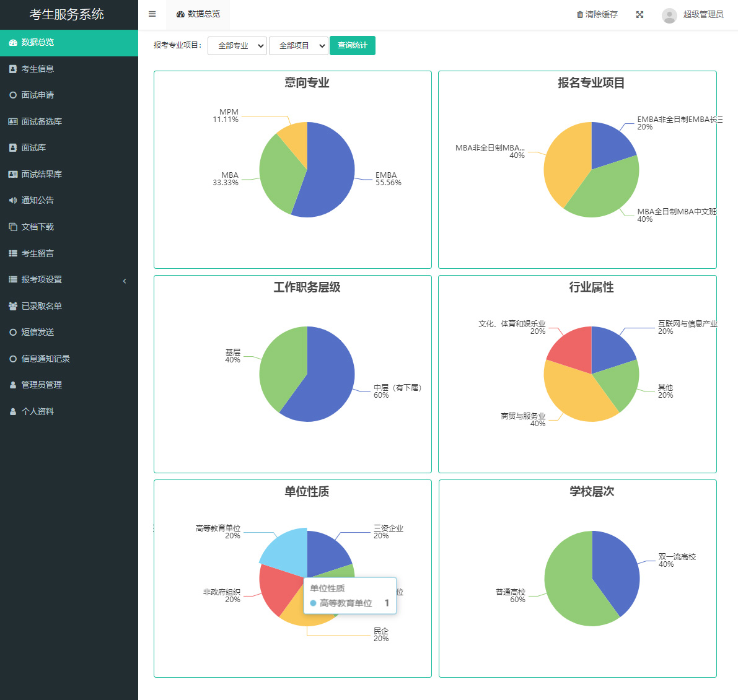Open 个人资料 in the sidebar

pyautogui.click(x=37, y=411)
